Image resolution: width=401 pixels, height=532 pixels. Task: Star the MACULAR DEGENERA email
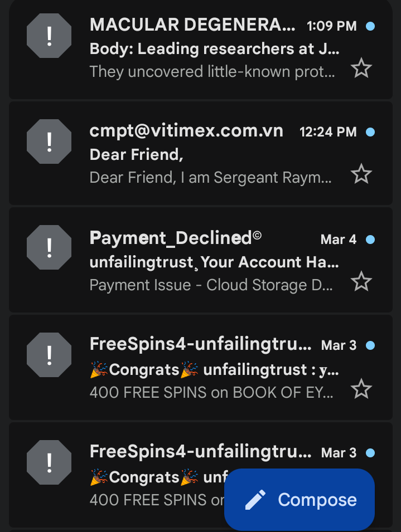point(361,69)
